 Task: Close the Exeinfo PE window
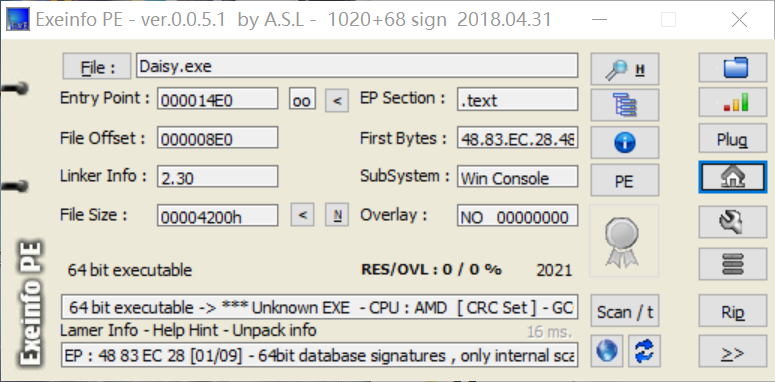(x=739, y=20)
